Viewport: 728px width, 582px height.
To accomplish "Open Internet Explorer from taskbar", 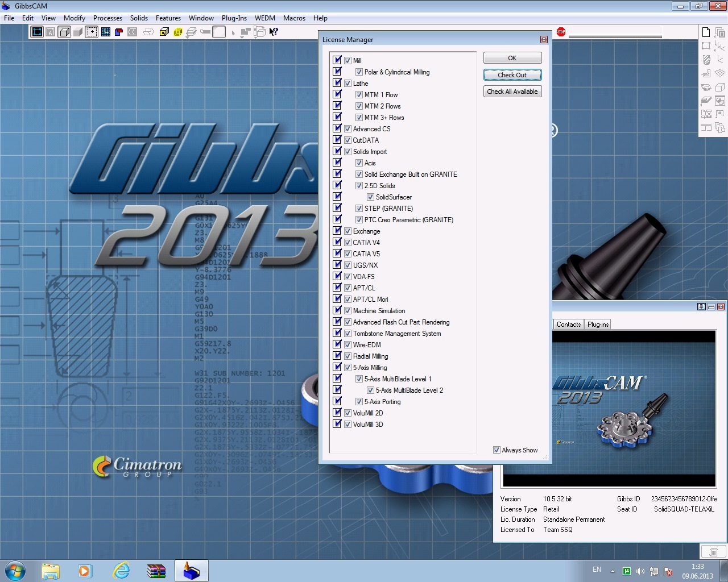I will (121, 571).
